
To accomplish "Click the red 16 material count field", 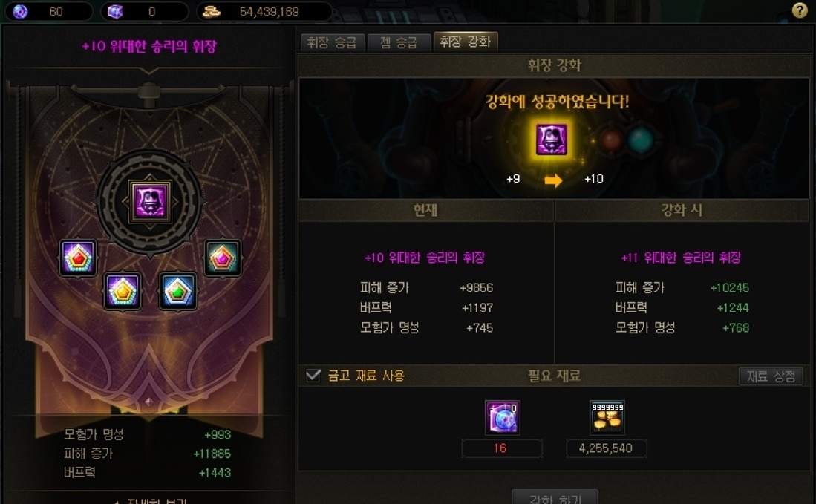I will point(502,448).
